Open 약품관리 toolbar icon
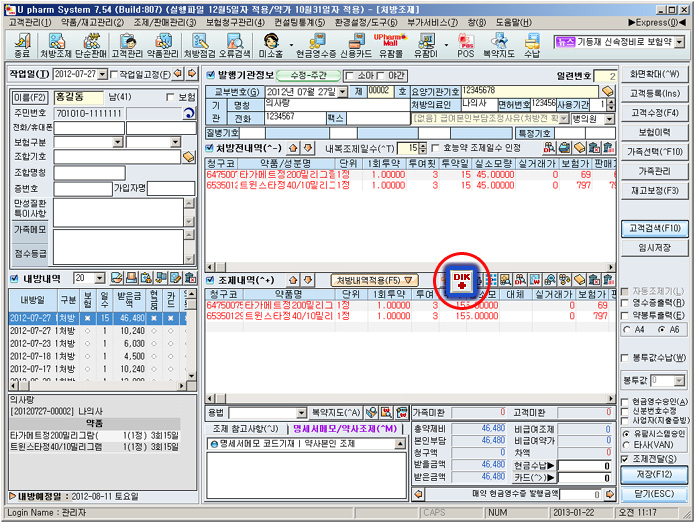Viewport: 695px width, 523px height. [163, 46]
